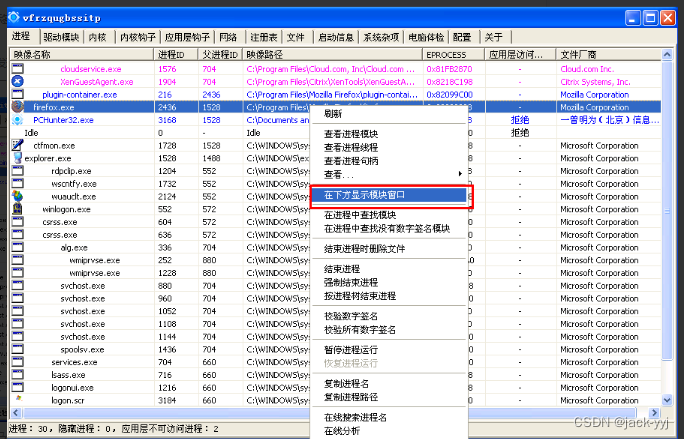Click the spoolsv.exe process icon
This screenshot has width=684, height=439.
click(x=17, y=349)
